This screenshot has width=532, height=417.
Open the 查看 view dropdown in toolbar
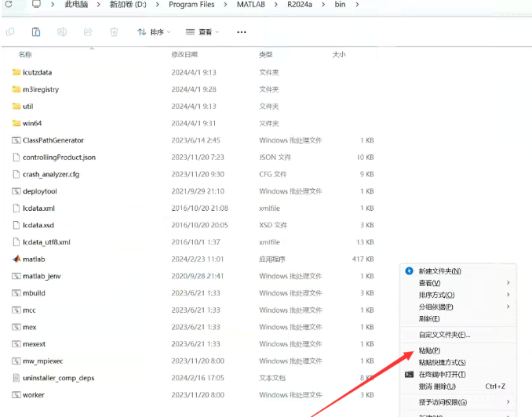tap(202, 32)
